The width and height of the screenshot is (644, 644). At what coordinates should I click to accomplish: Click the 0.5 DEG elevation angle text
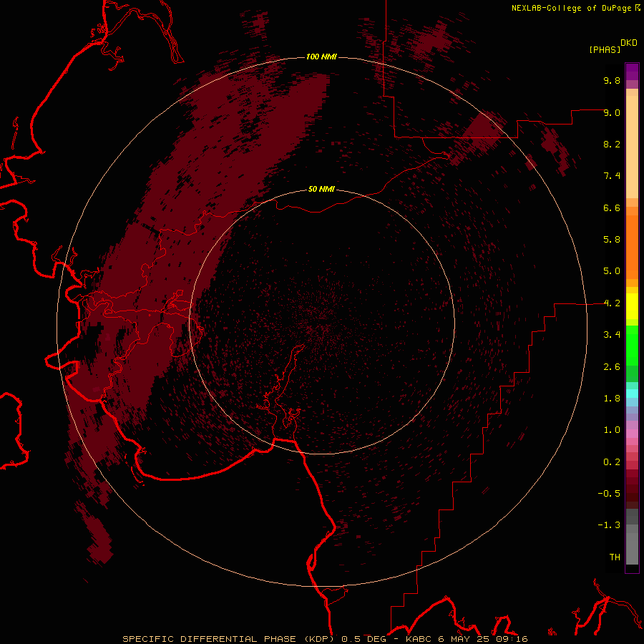[x=364, y=639]
